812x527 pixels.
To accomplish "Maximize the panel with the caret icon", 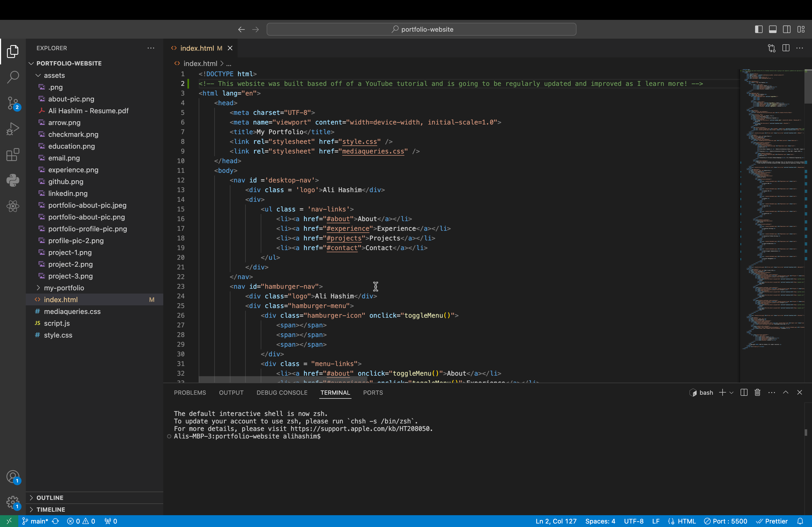I will coord(786,392).
